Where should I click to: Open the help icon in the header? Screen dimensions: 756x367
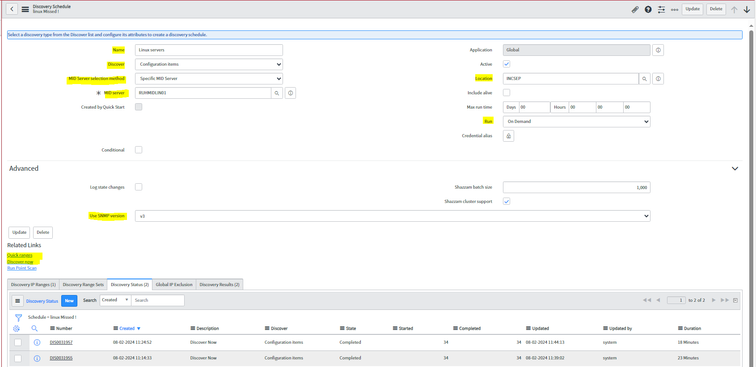click(648, 9)
